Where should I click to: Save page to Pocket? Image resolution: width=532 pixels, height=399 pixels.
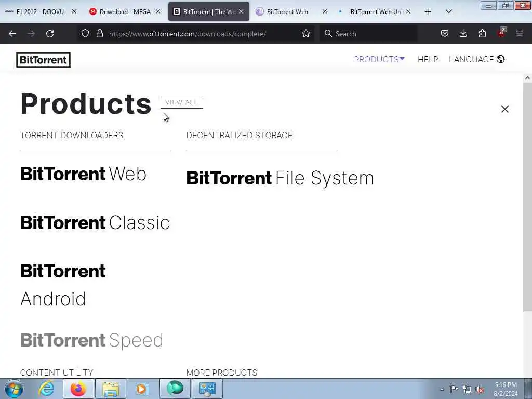point(445,34)
